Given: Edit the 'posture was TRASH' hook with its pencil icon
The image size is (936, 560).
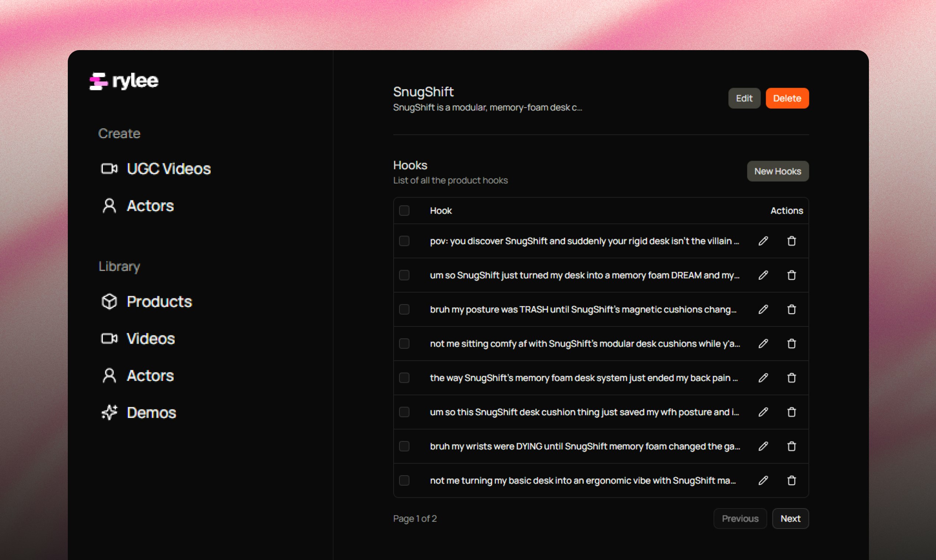Looking at the screenshot, I should tap(763, 309).
